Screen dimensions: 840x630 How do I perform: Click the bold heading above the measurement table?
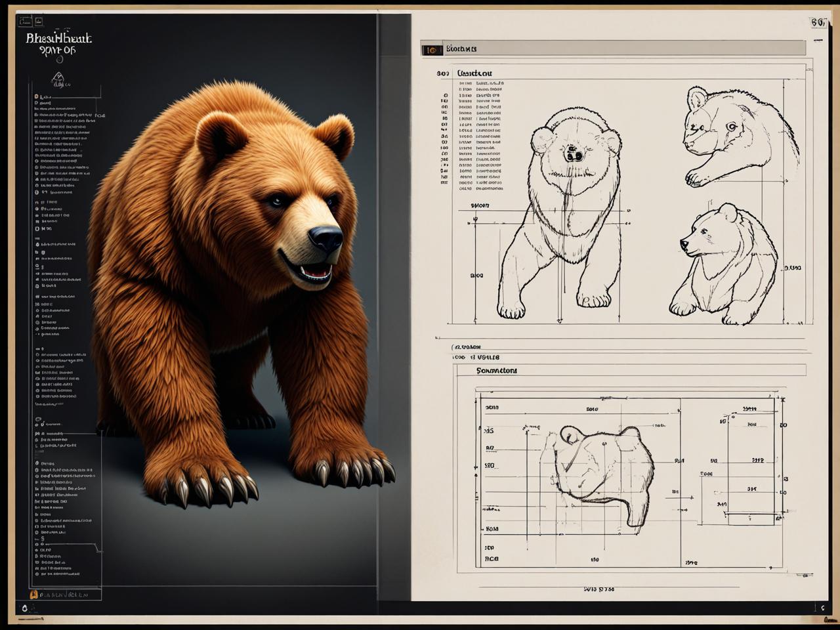tap(474, 73)
